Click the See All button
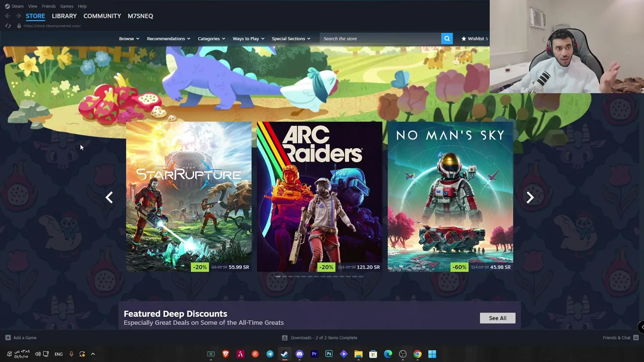This screenshot has height=362, width=644. [498, 318]
